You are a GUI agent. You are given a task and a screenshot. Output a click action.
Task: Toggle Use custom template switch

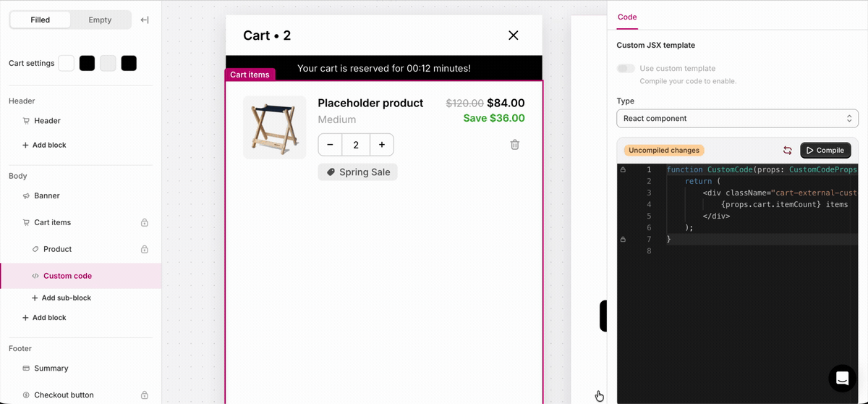point(626,68)
